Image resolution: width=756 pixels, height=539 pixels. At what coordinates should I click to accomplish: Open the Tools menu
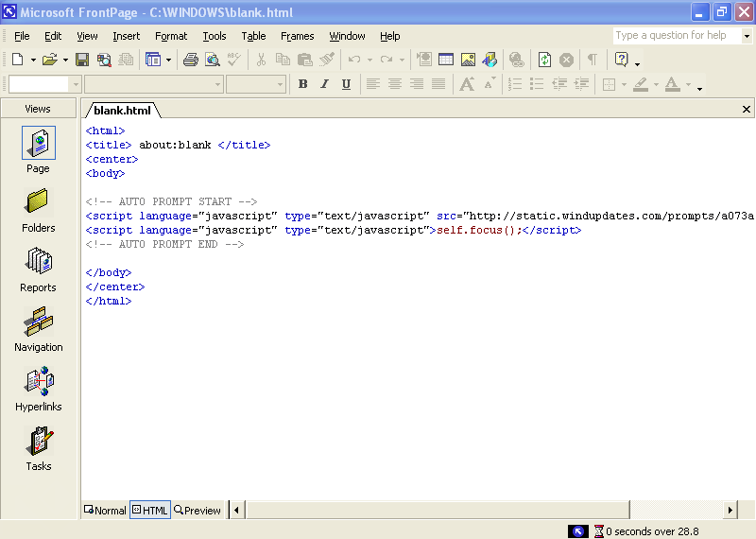[x=215, y=36]
